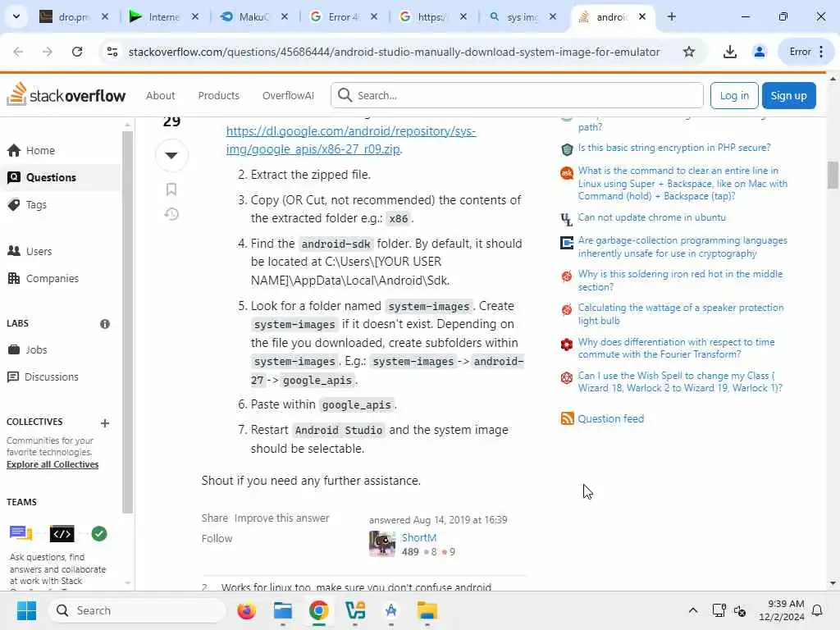Open 'Can not update chrome in ubuntu'
Image resolution: width=840 pixels, height=630 pixels.
pos(651,217)
